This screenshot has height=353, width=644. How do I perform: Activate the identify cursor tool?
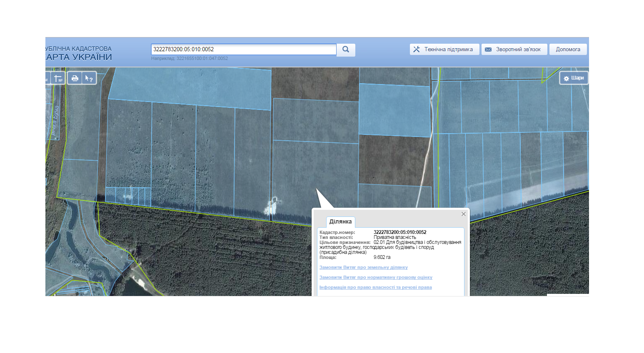[x=89, y=78]
